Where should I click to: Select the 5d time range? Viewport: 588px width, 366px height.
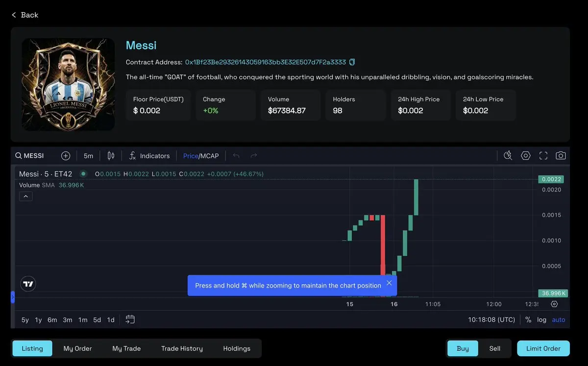[97, 320]
